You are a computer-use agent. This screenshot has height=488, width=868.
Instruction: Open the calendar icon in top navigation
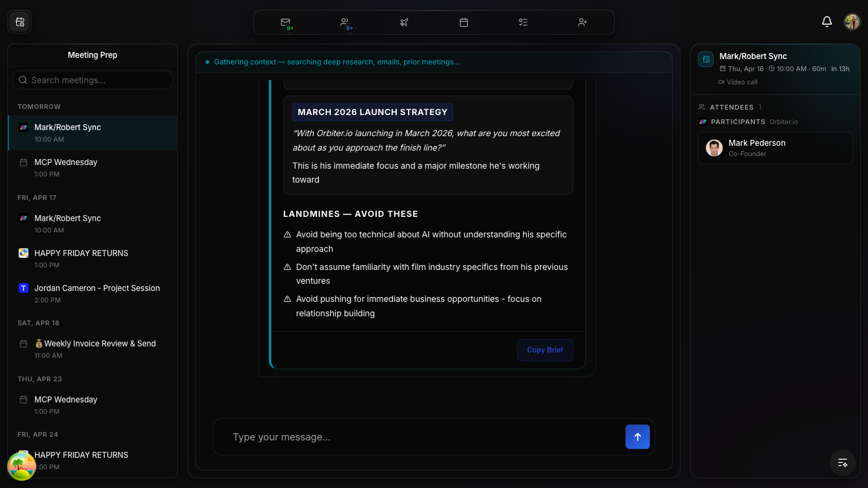click(464, 22)
